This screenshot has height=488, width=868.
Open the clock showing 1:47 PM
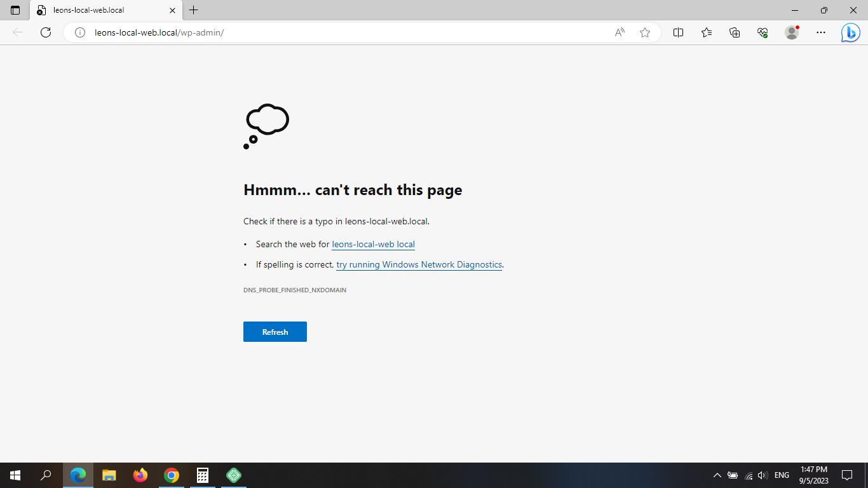coord(814,475)
